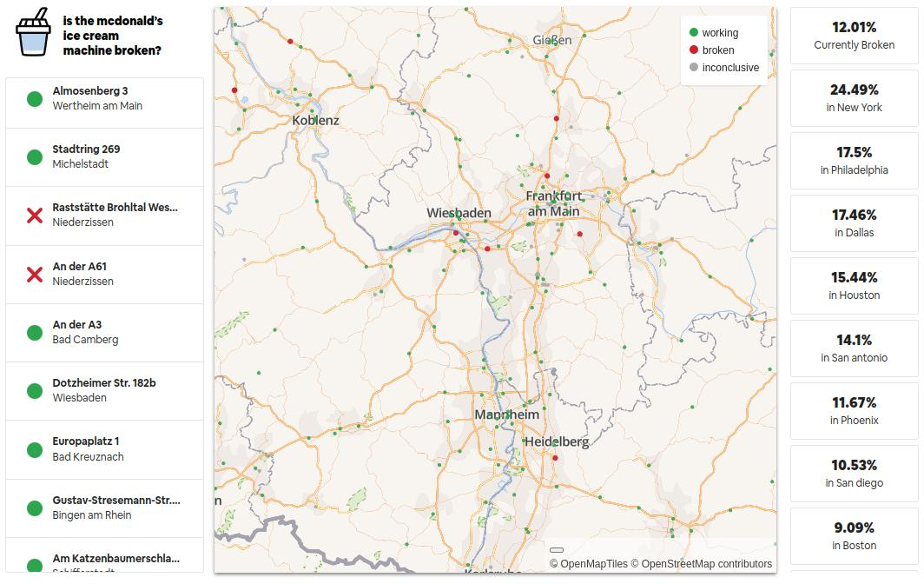This screenshot has width=924, height=584.
Task: Click the green status dot for Almosenberg 3
Action: 35,98
